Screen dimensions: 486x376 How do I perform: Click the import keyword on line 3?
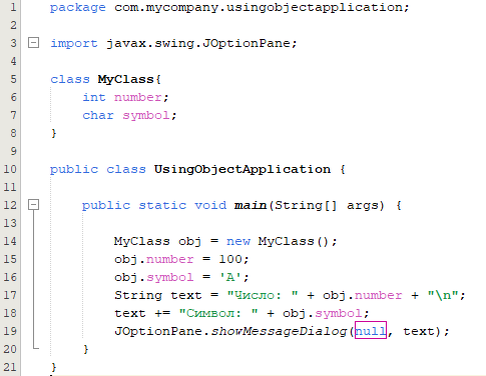click(74, 43)
